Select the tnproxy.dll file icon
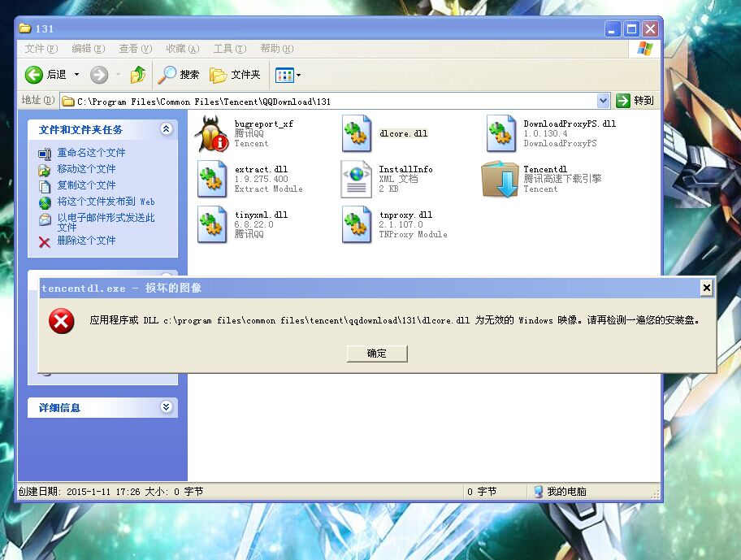The width and height of the screenshot is (741, 560). tap(357, 224)
